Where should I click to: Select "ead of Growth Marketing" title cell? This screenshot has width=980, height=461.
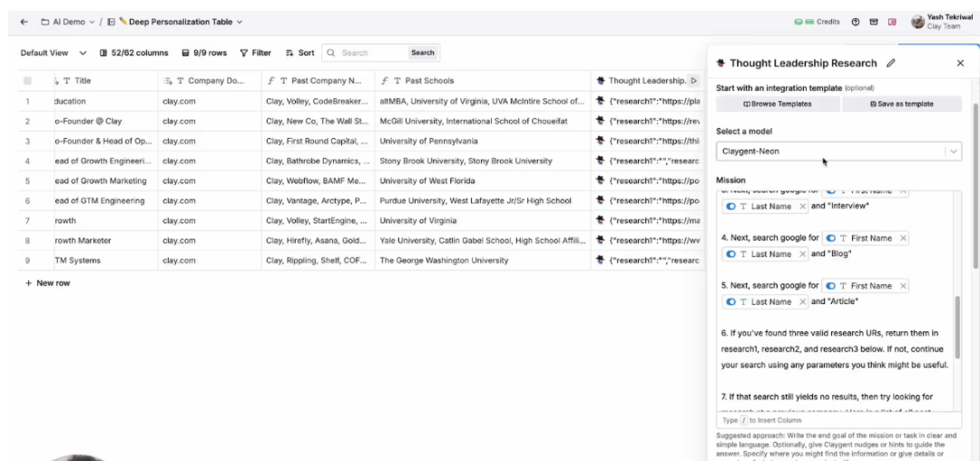[105, 181]
